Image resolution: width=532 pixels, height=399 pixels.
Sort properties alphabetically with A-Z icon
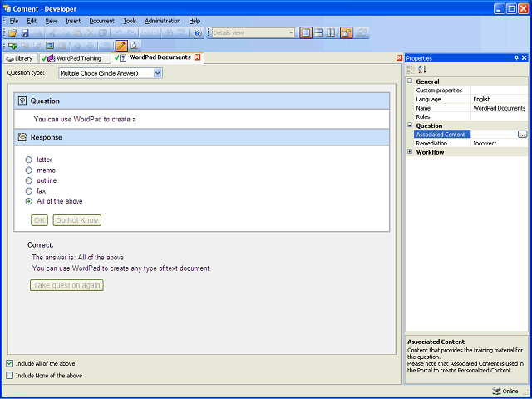pos(422,70)
